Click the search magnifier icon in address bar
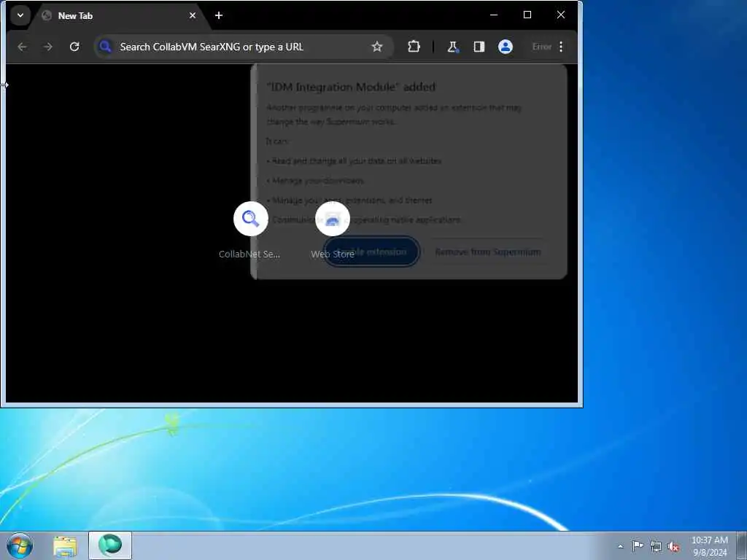This screenshot has height=560, width=747. 105,47
